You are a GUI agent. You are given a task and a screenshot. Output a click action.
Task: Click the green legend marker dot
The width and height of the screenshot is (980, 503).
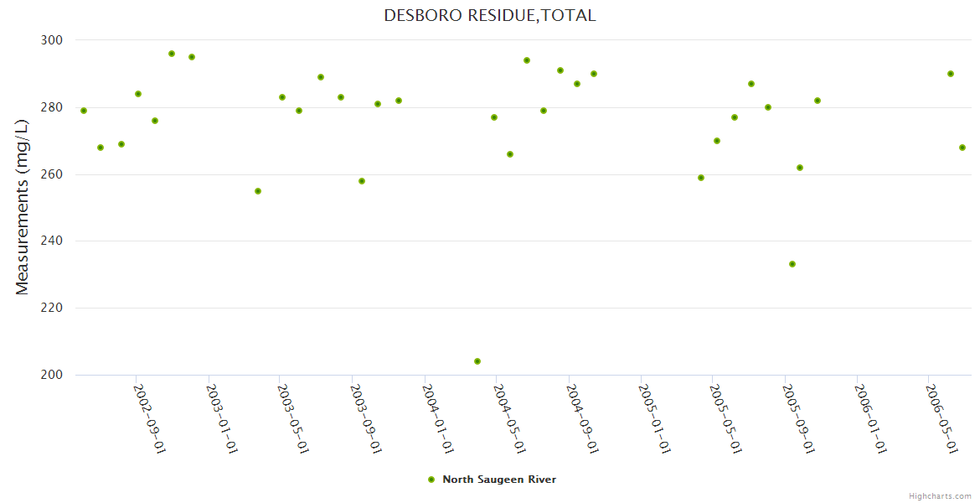431,480
